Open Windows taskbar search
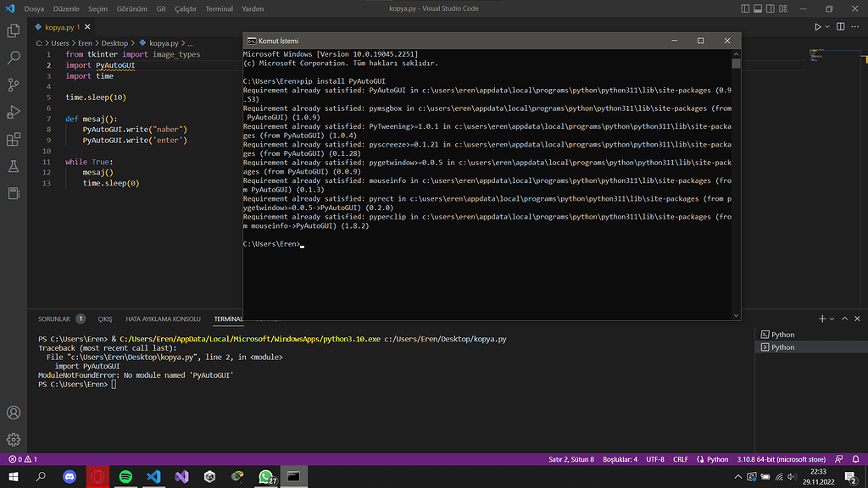 41,476
